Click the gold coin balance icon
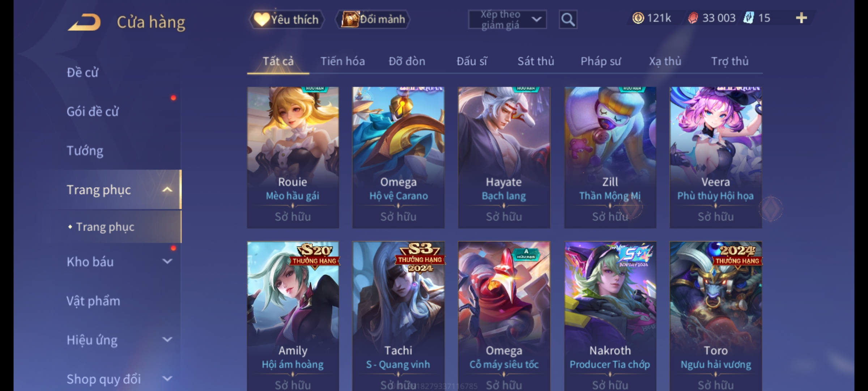 [x=638, y=18]
